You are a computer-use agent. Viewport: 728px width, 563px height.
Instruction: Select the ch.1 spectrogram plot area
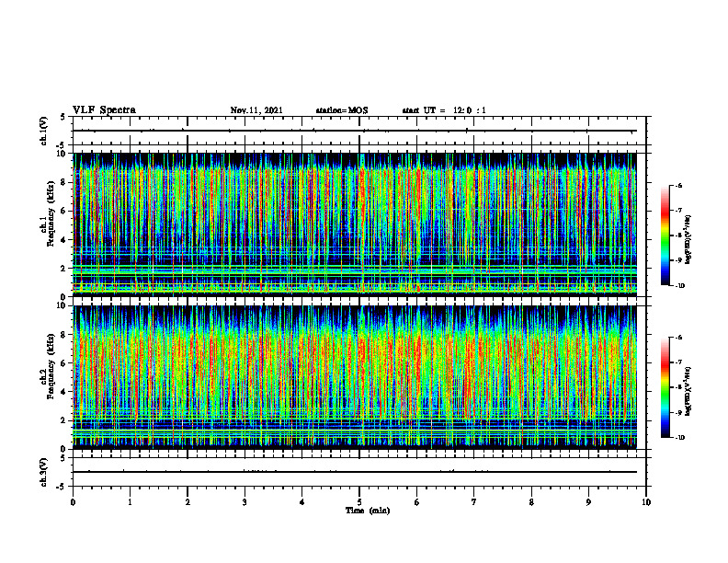(355, 224)
